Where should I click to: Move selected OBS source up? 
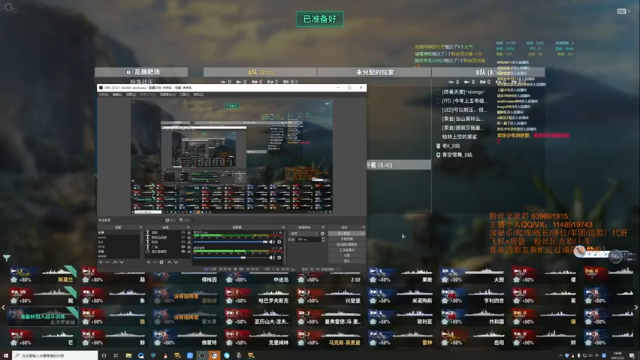pyautogui.click(x=169, y=262)
